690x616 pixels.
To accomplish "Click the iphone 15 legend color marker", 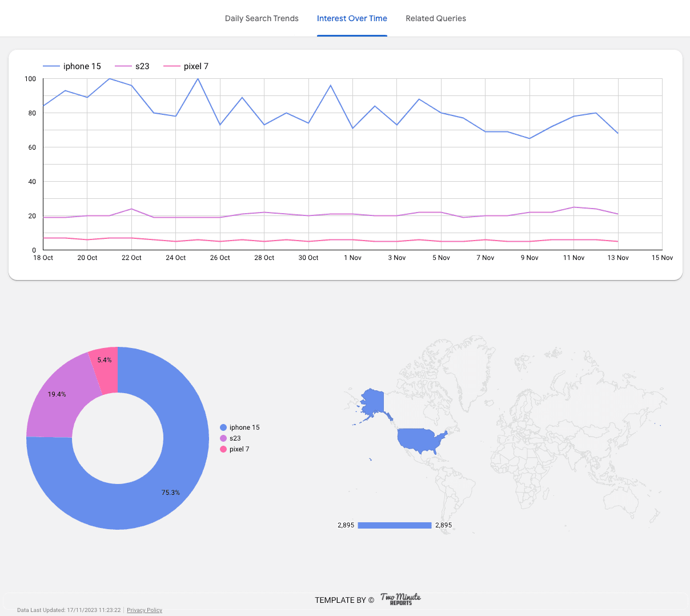I will coord(51,66).
